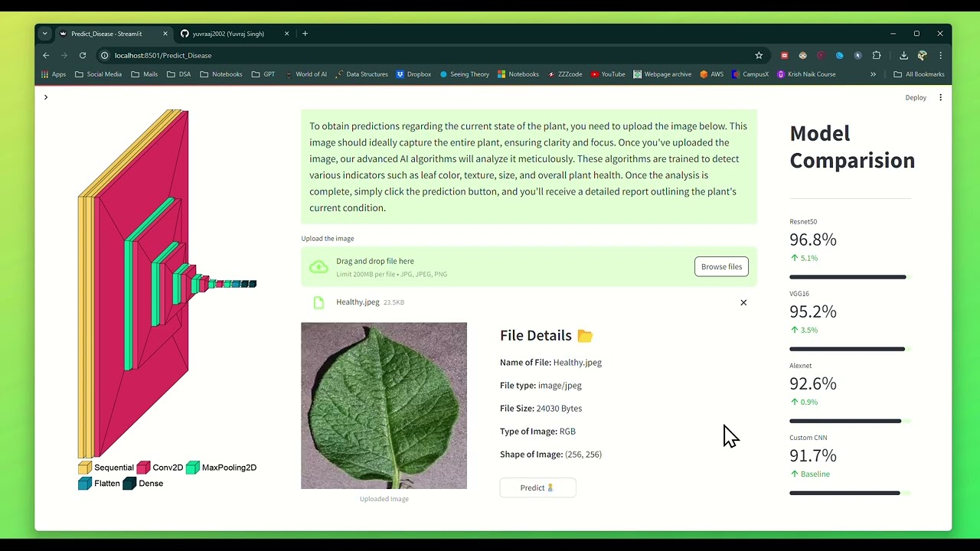This screenshot has height=551, width=980.
Task: Reload the current page
Action: (83, 55)
